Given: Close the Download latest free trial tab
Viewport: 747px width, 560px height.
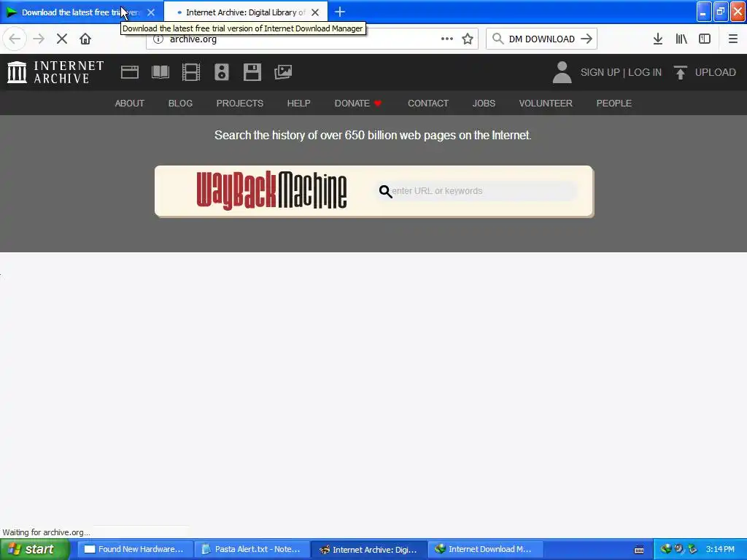Looking at the screenshot, I should (151, 12).
